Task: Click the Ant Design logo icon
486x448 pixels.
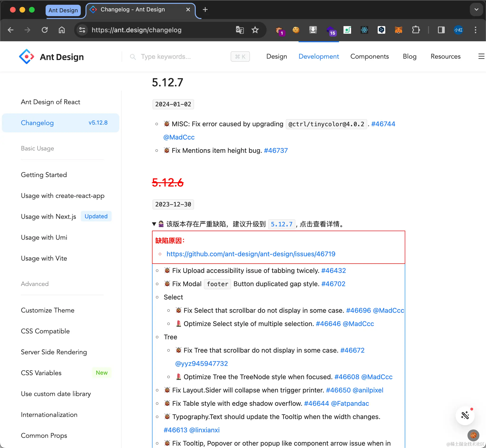Action: coord(26,56)
